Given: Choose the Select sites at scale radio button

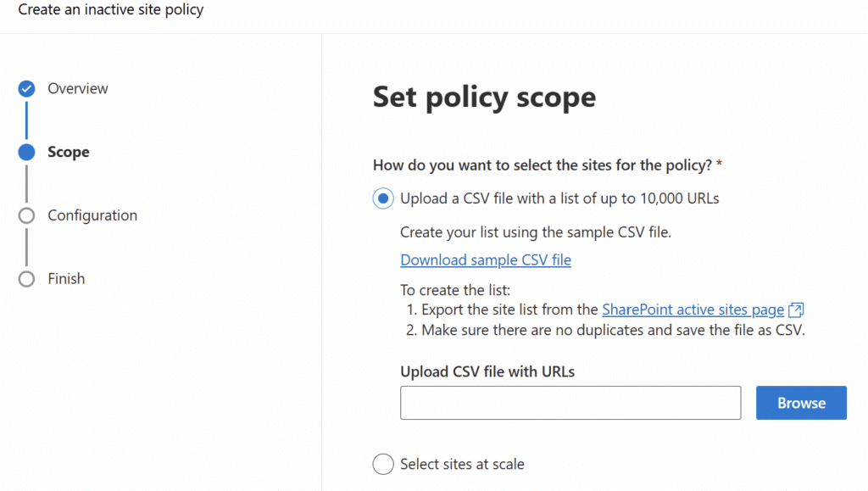Looking at the screenshot, I should click(384, 464).
